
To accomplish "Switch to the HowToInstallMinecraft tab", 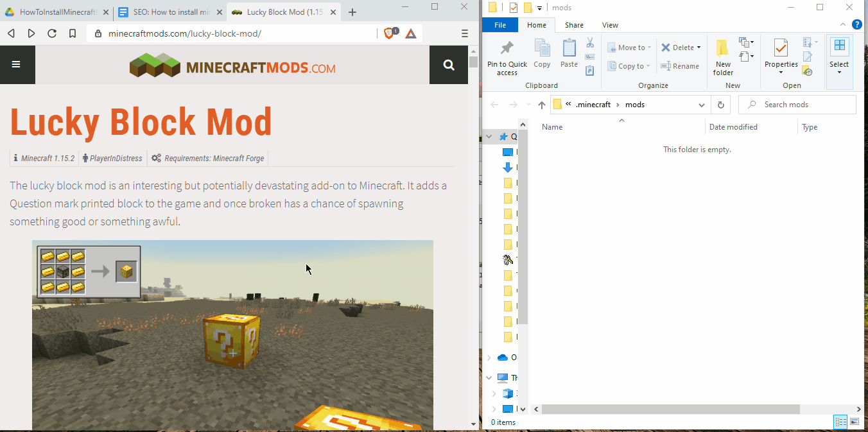I will 56,12.
